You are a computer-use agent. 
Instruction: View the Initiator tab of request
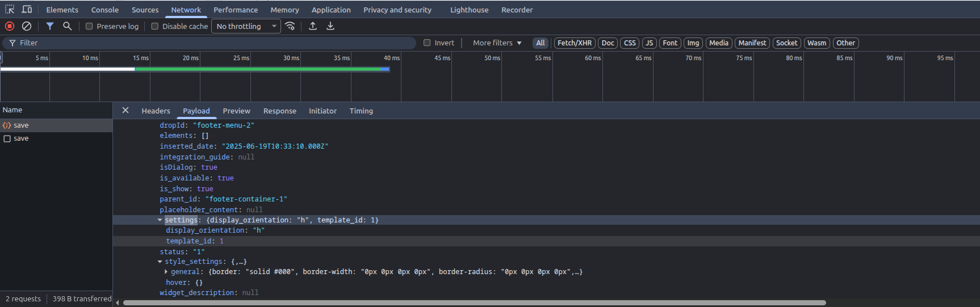[323, 111]
